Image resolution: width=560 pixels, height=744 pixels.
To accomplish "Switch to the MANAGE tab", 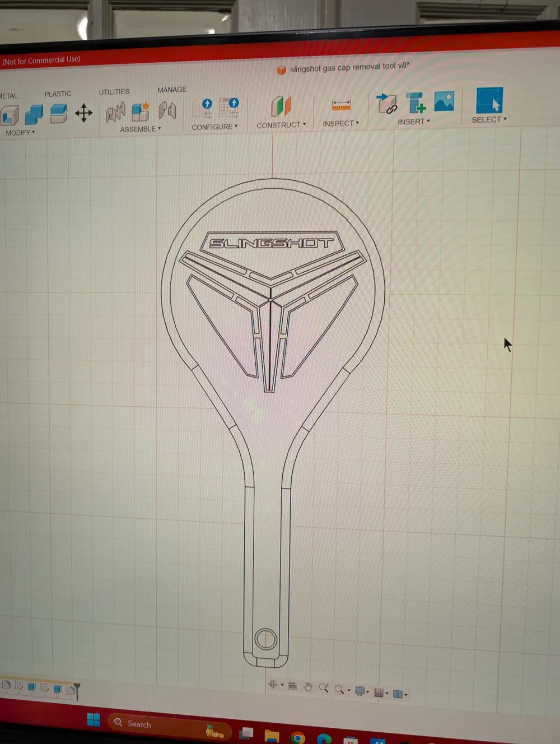I will (x=172, y=90).
